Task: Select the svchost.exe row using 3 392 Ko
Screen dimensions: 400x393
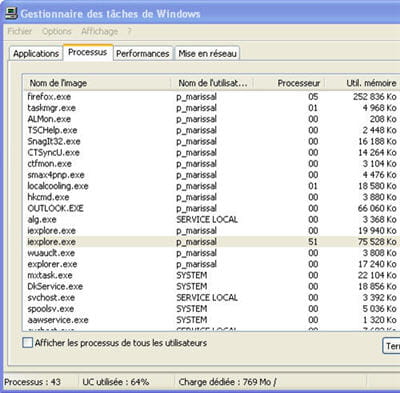Action: coord(211,298)
